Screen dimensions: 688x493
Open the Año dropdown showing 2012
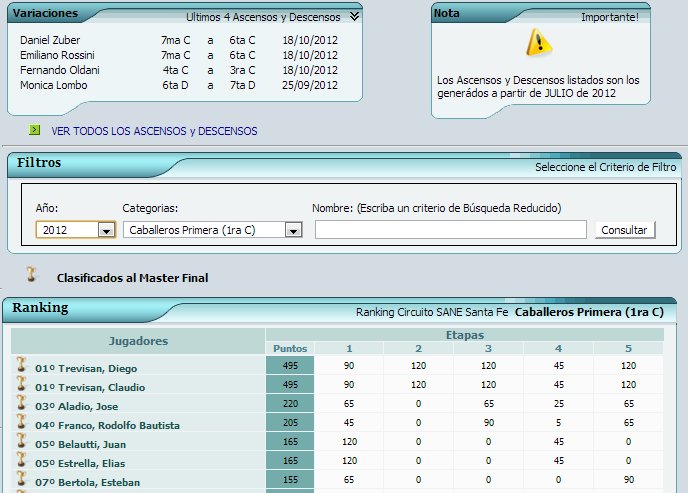(x=106, y=230)
